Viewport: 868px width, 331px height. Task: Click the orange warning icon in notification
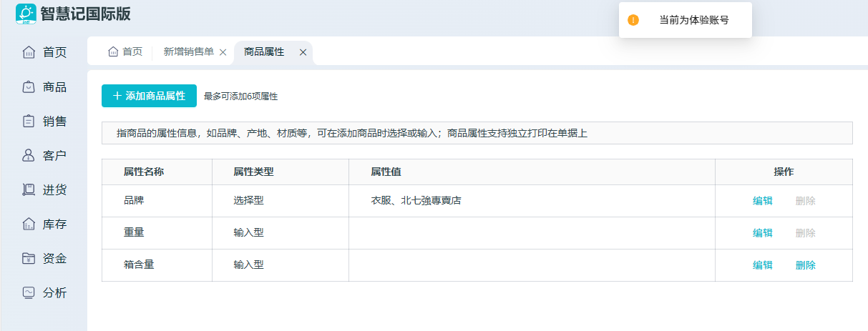tap(633, 20)
